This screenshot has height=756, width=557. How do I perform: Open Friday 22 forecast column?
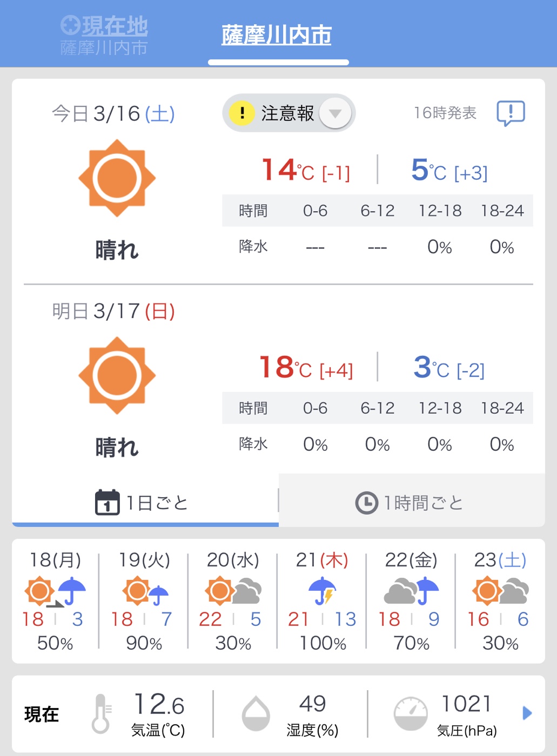[411, 600]
